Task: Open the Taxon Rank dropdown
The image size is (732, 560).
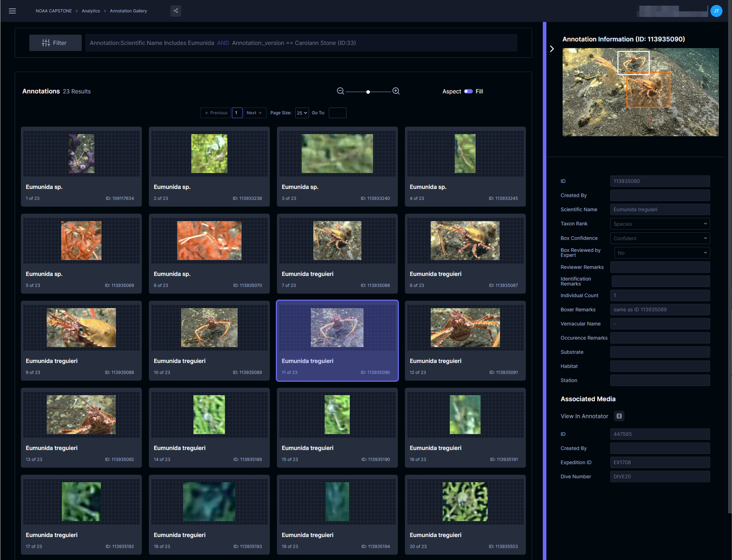Action: [x=660, y=224]
